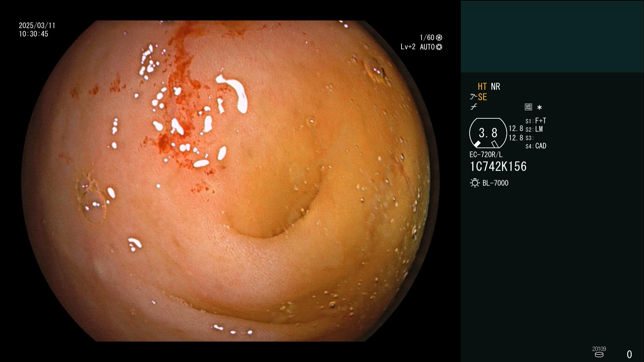Click the storage disk icon below 20109
This screenshot has width=644, height=362.
coord(599,355)
